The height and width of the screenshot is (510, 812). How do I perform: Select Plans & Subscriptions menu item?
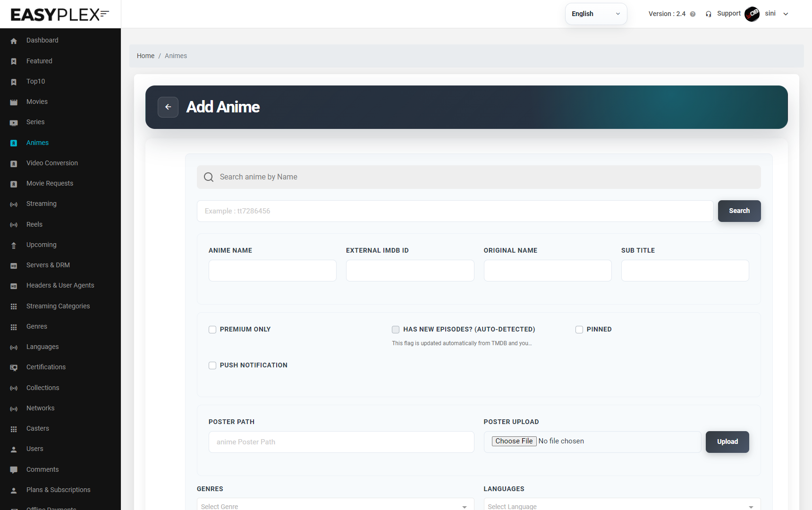click(59, 490)
